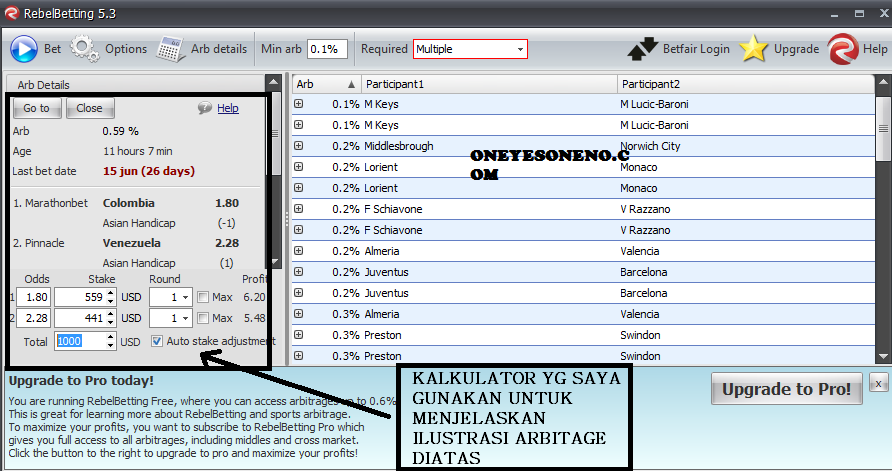Open the Help link in Arb Details
The height and width of the screenshot is (471, 892).
pos(228,108)
